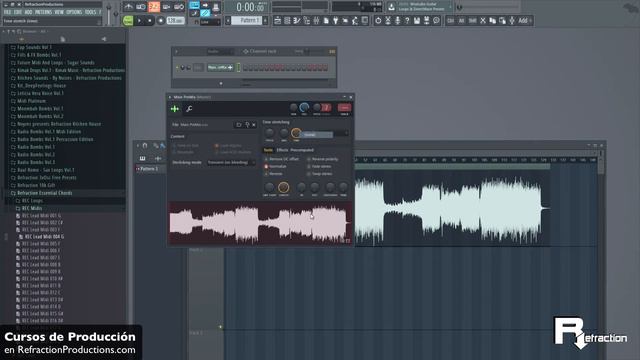This screenshot has width=640, height=360.
Task: Open the time stretching mode dropdown
Action: click(x=325, y=134)
